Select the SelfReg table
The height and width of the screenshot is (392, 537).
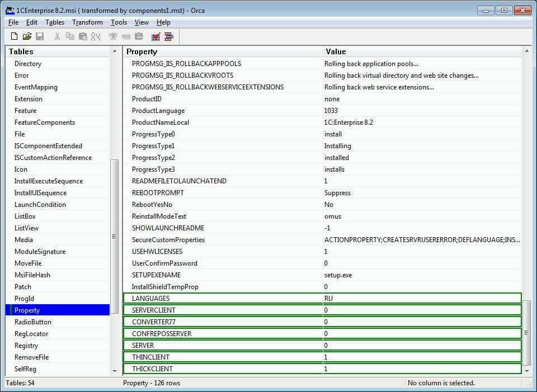[25, 369]
